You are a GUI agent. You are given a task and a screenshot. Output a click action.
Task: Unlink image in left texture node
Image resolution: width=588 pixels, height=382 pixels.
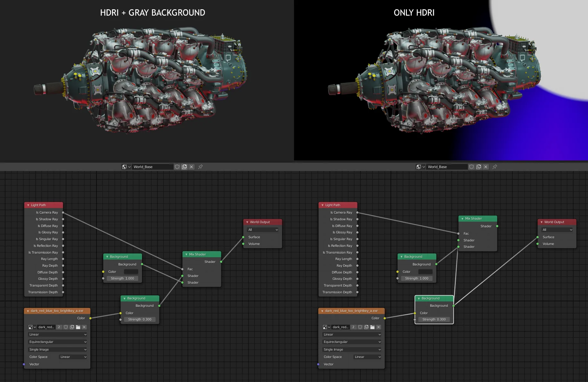84,327
